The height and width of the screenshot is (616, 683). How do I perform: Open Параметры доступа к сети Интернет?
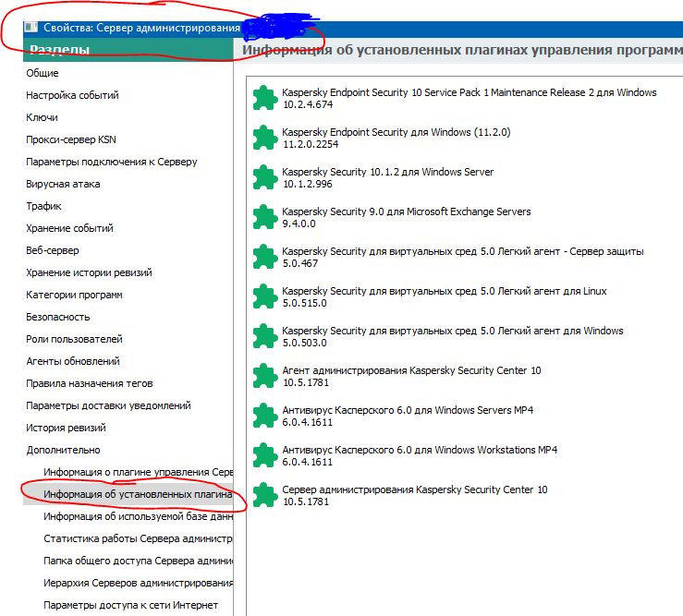tap(130, 606)
